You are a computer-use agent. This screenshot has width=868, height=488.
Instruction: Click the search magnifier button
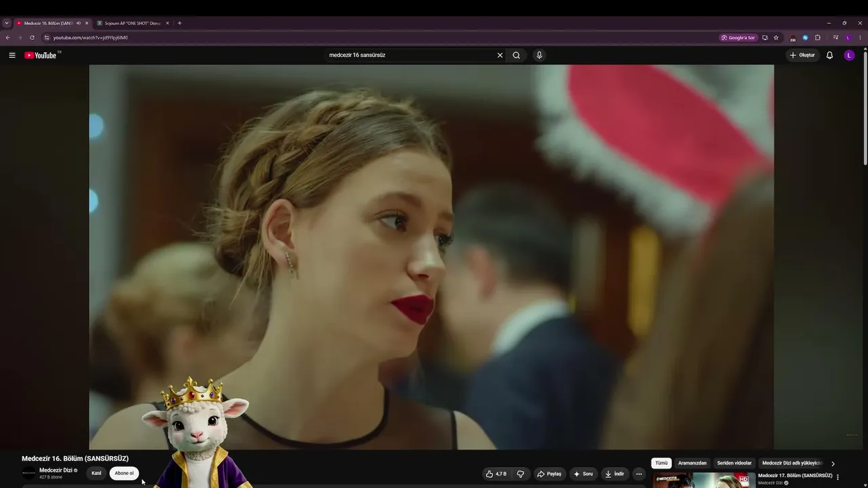point(516,56)
